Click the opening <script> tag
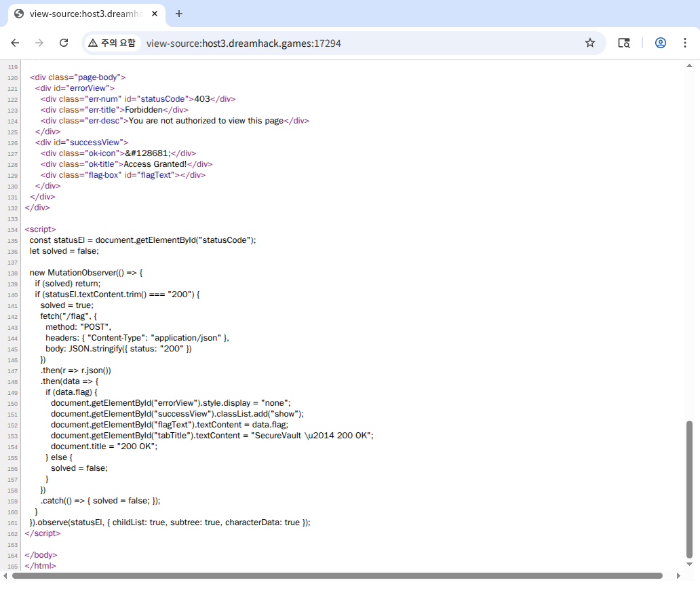This screenshot has width=700, height=610. pyautogui.click(x=40, y=229)
